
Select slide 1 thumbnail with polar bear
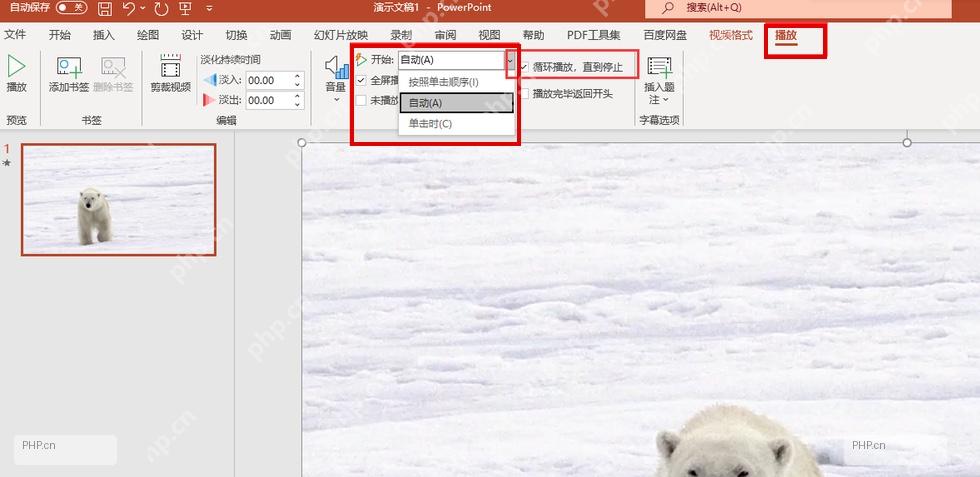click(x=119, y=199)
